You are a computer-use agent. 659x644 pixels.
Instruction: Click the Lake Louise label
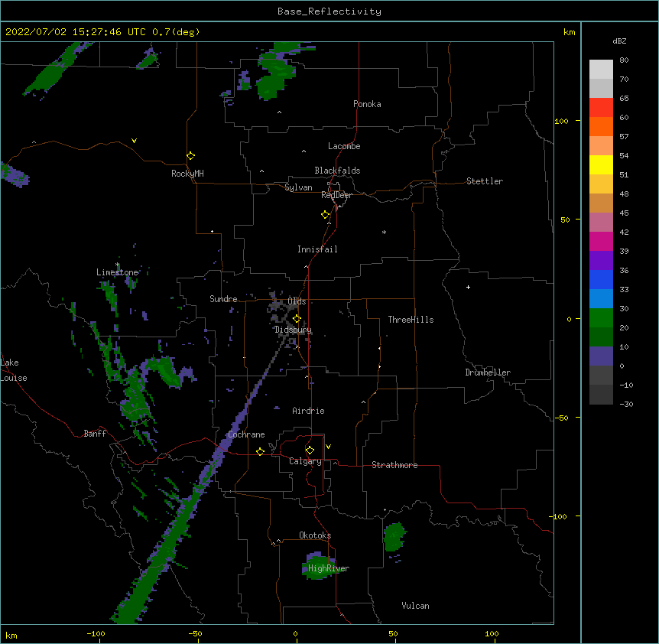(14, 370)
